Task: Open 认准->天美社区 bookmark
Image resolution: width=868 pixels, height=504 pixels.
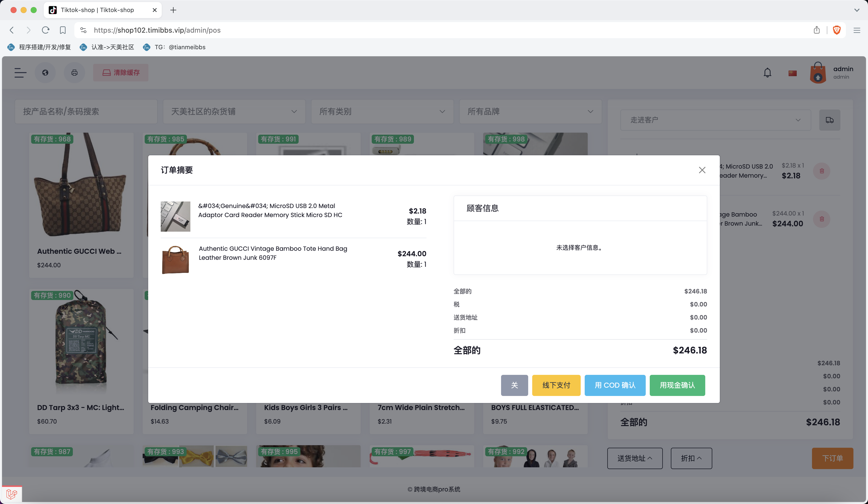Action: (107, 47)
